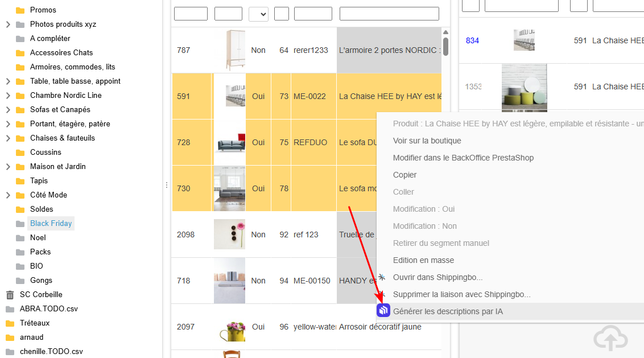644x358 pixels.
Task: Open the filter dropdown in grid header
Action: point(258,14)
